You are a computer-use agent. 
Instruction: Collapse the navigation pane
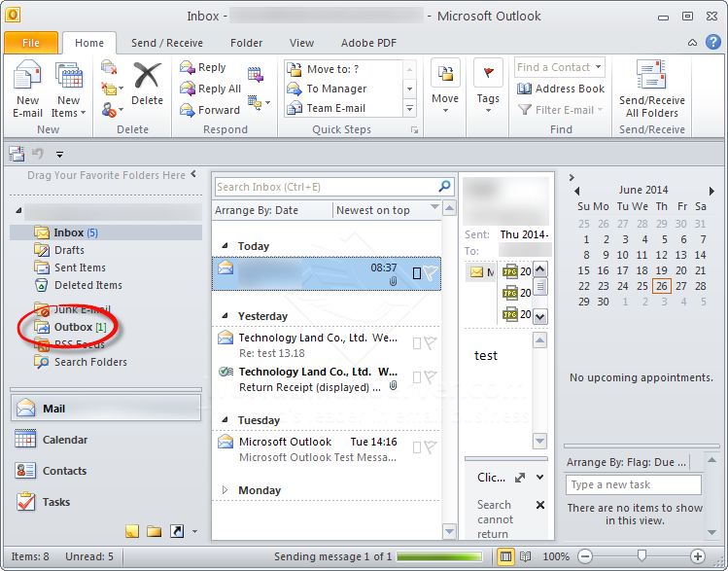pos(193,174)
